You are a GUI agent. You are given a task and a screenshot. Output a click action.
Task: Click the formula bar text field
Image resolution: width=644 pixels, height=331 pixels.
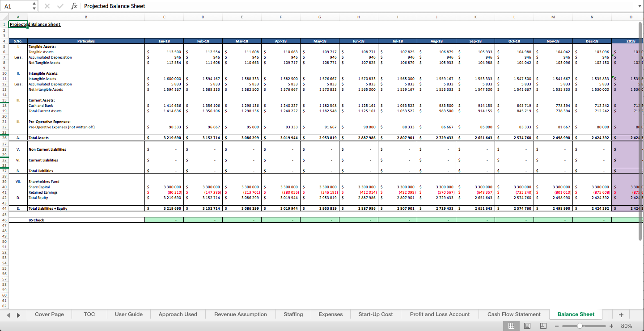[358, 6]
